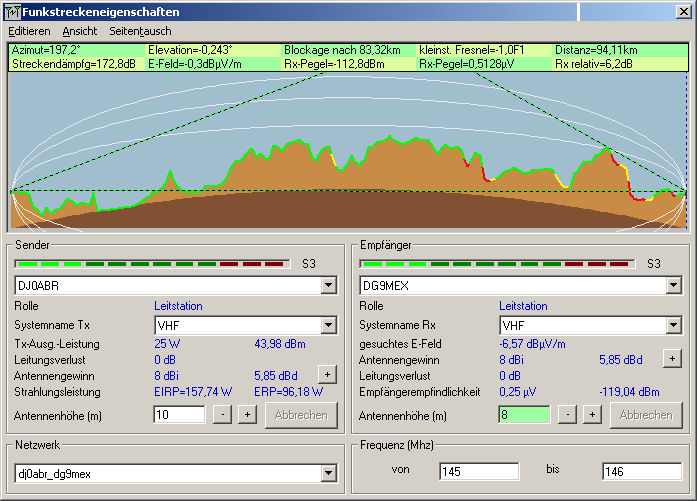Open the Ansicht menu

80,31
